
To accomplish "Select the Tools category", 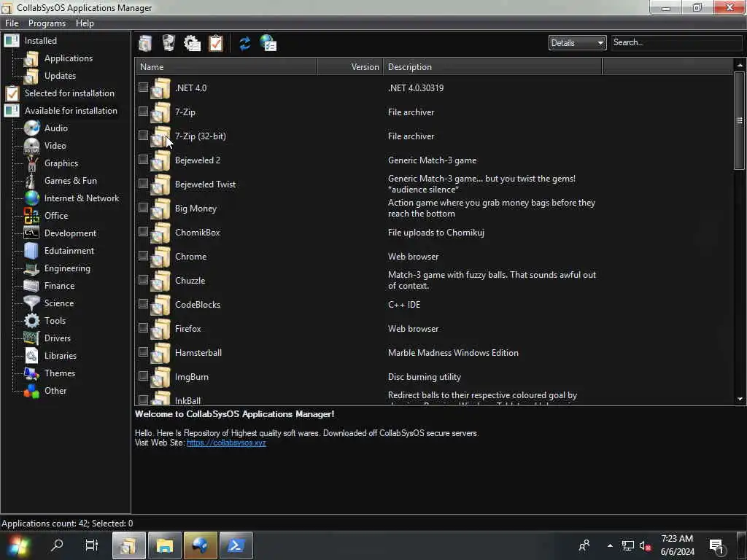I will 55,321.
